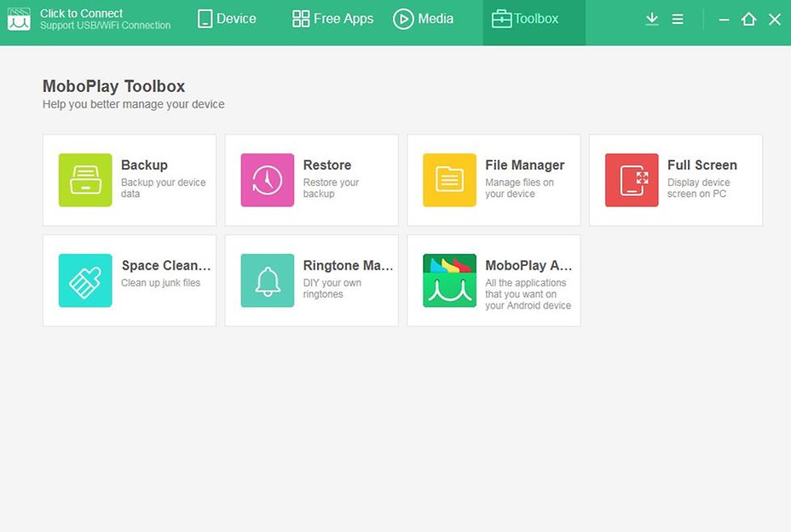
Task: Click the Media play icon
Action: (x=403, y=19)
